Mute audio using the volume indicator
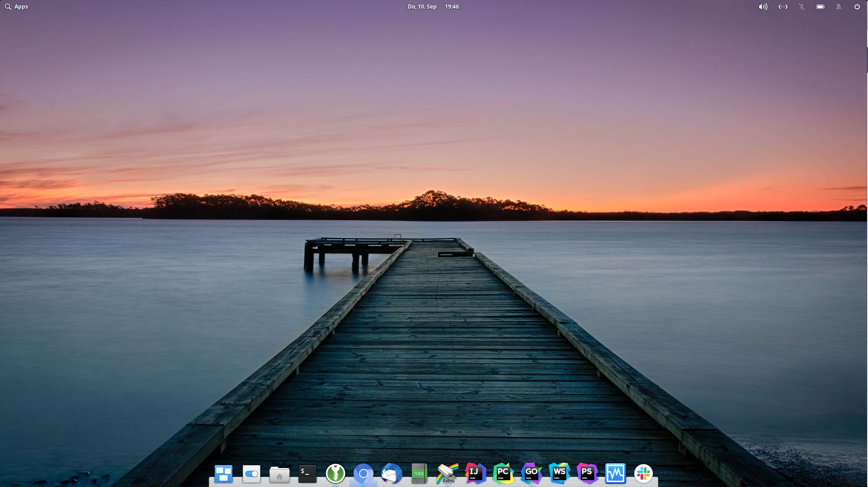 (763, 7)
